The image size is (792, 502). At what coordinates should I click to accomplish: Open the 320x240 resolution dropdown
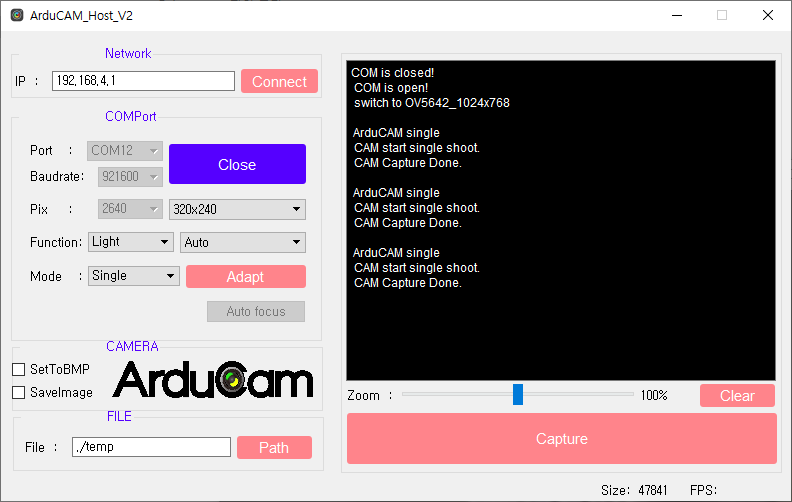click(x=237, y=209)
